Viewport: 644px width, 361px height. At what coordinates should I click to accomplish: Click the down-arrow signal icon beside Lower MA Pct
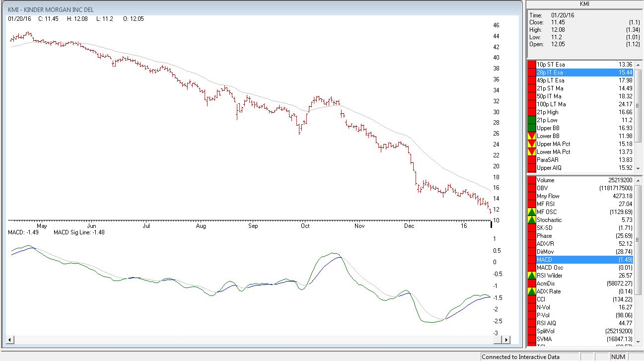point(532,152)
